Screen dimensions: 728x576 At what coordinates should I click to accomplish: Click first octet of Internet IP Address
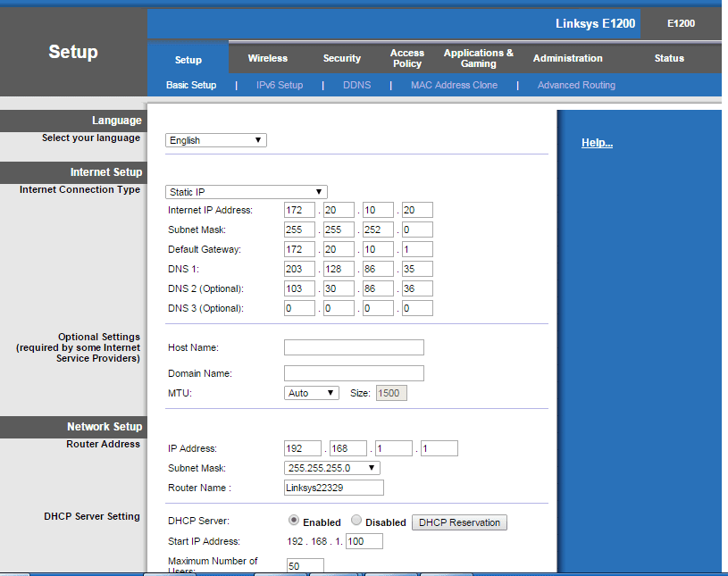pyautogui.click(x=299, y=210)
